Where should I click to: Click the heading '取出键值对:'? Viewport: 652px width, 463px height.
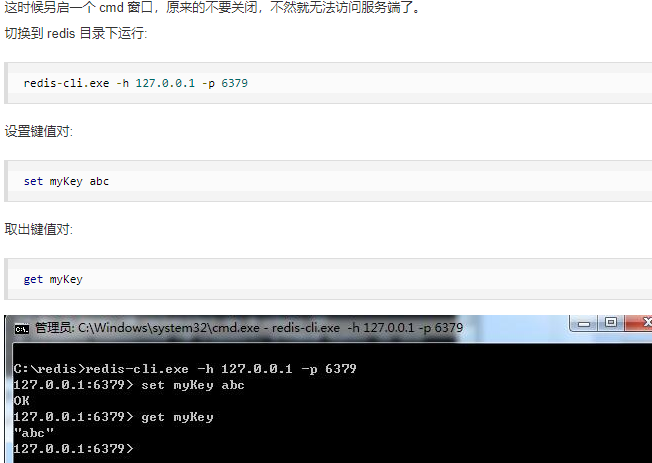[39, 229]
